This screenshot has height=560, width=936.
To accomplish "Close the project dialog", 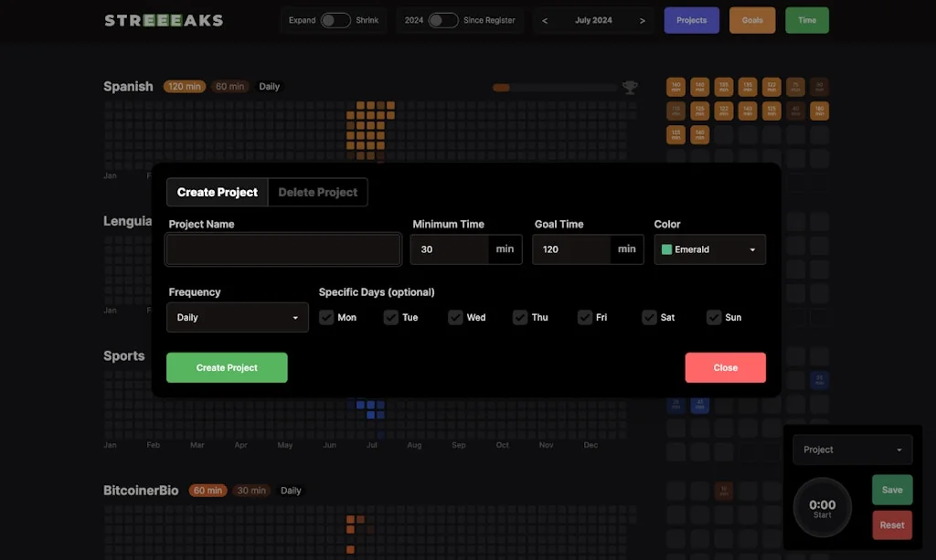I will click(725, 367).
